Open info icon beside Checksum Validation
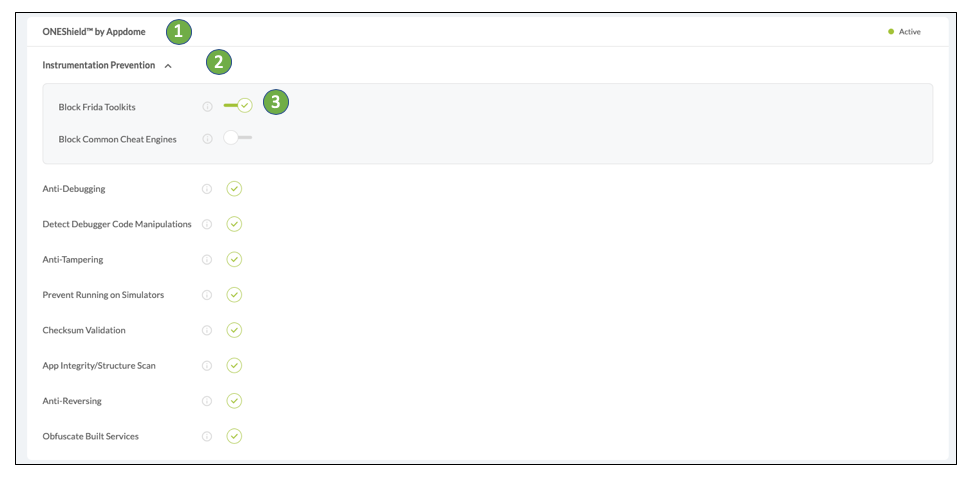The width and height of the screenshot is (967, 491). (207, 330)
